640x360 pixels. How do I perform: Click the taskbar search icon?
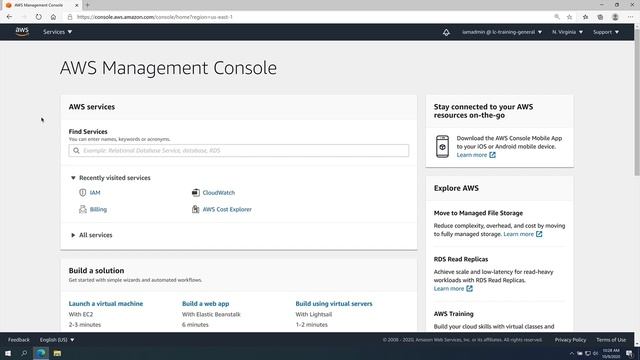tap(24, 353)
